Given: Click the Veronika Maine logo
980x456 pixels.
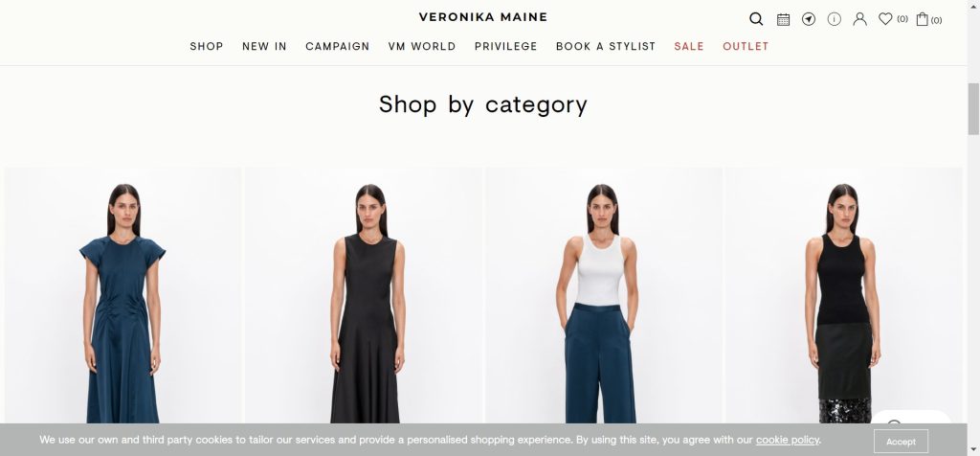Looking at the screenshot, I should 483,17.
